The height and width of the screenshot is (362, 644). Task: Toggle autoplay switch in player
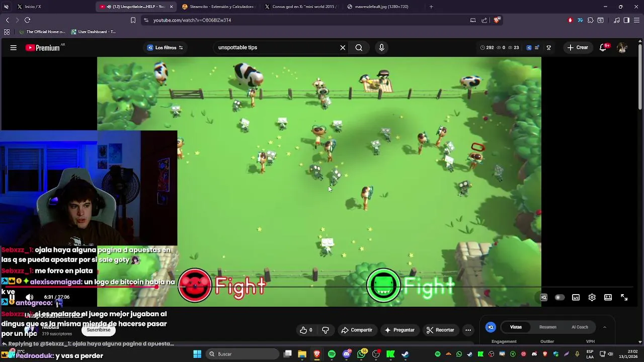(x=559, y=298)
